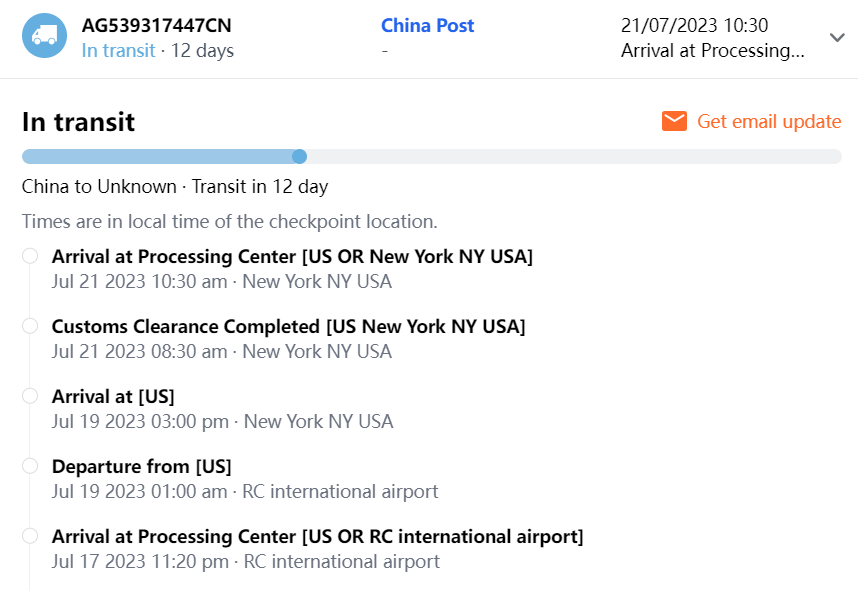Click Get email update link
The width and height of the screenshot is (858, 591).
pos(768,121)
